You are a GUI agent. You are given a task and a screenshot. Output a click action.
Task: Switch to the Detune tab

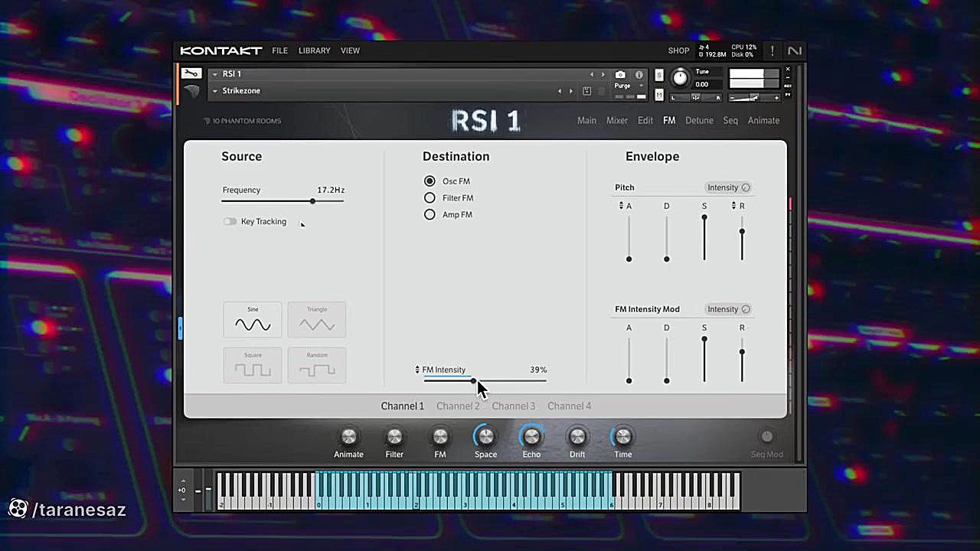tap(699, 121)
